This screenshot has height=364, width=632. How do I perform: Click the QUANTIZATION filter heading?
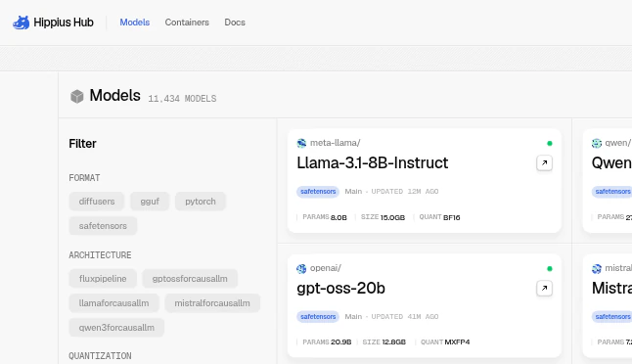[x=100, y=356]
